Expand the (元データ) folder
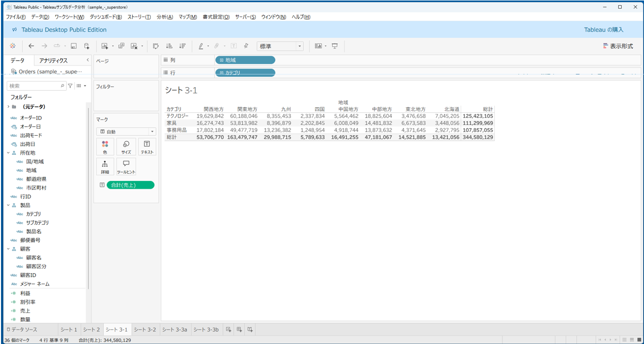Viewport: 644px width, 344px height. pos(8,107)
